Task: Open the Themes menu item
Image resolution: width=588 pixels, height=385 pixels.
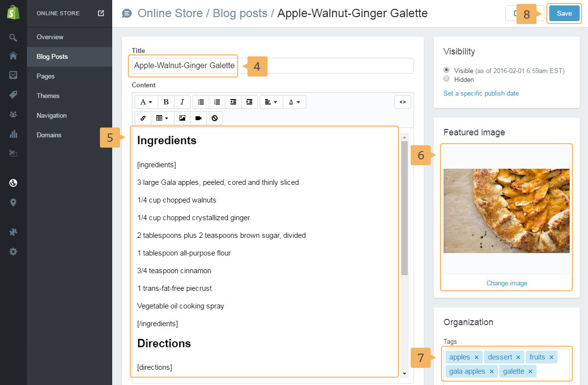Action: (48, 96)
